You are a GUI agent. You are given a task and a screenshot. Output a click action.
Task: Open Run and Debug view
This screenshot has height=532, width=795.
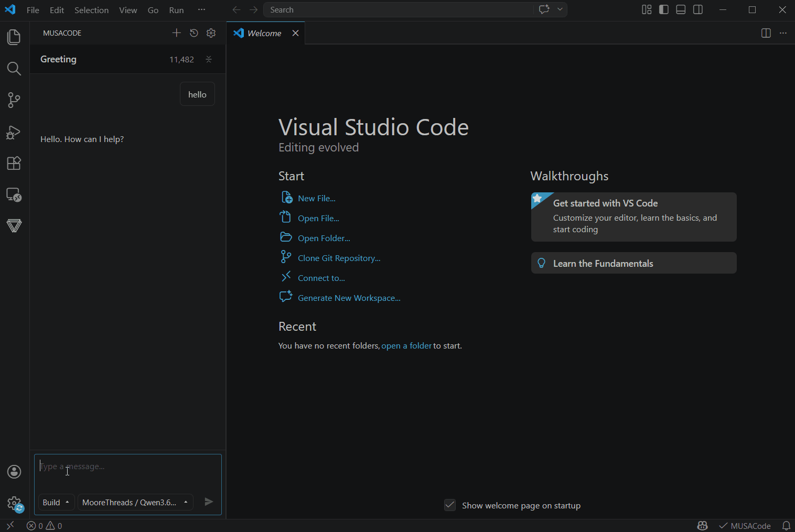[x=14, y=132]
